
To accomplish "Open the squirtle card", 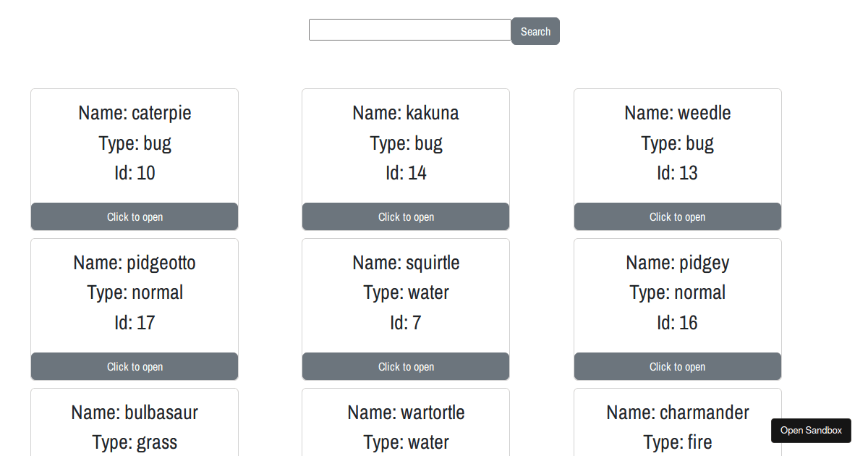I will [406, 366].
